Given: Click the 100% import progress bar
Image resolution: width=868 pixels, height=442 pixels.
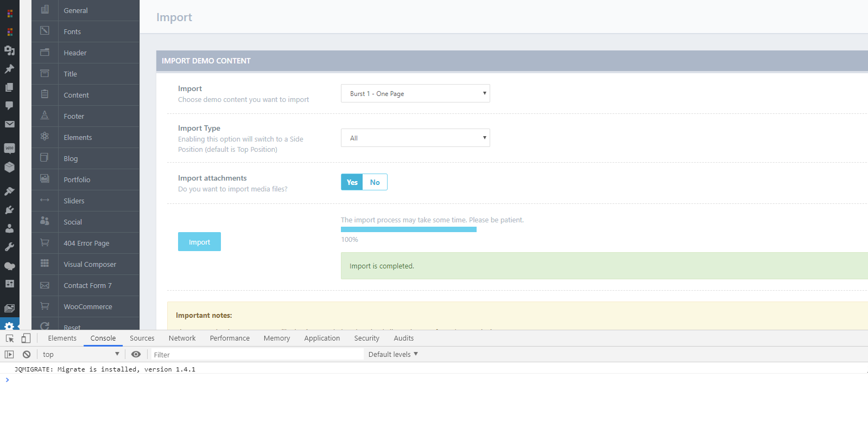Looking at the screenshot, I should pyautogui.click(x=408, y=229).
